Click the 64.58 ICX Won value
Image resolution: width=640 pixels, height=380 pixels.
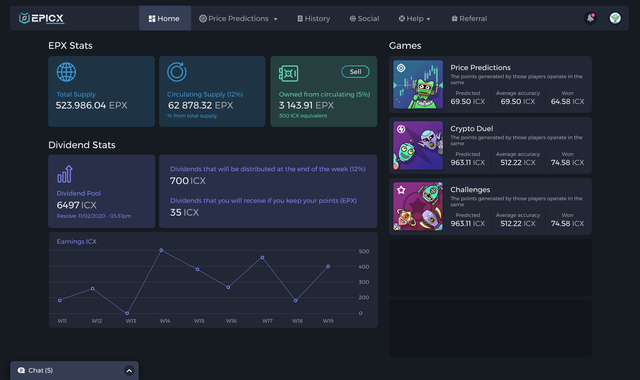pyautogui.click(x=567, y=102)
